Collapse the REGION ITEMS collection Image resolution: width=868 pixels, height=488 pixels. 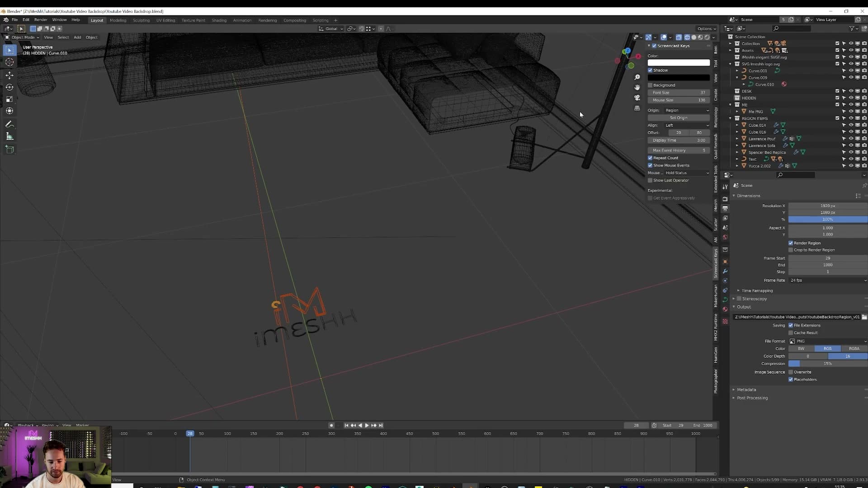click(x=731, y=118)
